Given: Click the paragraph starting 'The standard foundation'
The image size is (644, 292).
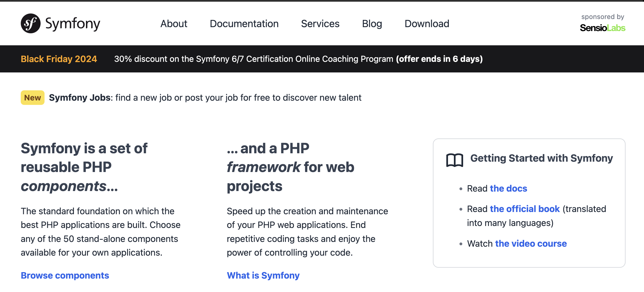Looking at the screenshot, I should tap(101, 232).
